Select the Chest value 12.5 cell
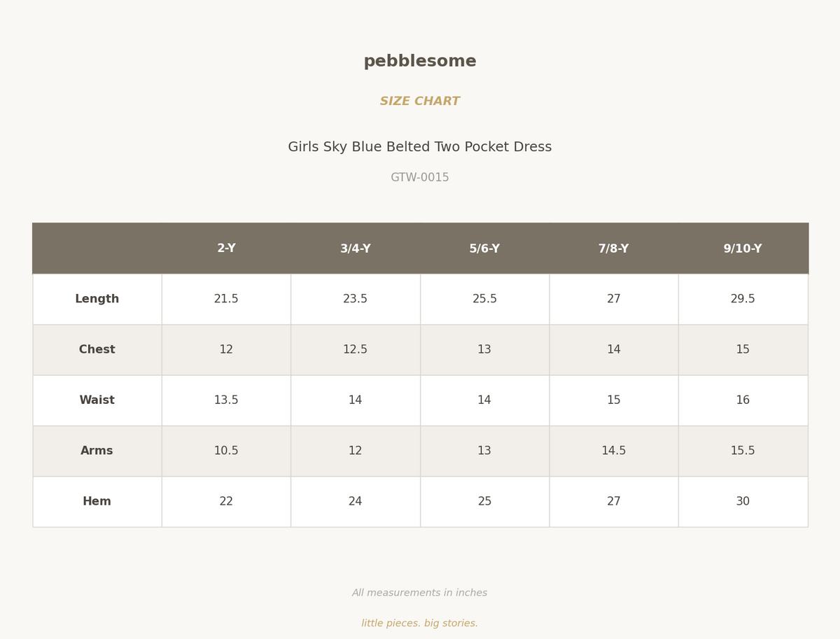This screenshot has height=639, width=840. pos(356,350)
